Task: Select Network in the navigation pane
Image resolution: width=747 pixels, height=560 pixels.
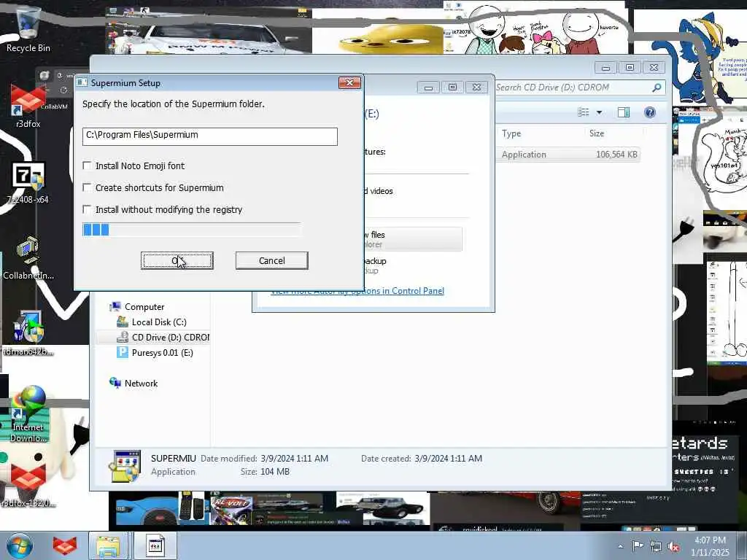Action: pyautogui.click(x=141, y=384)
